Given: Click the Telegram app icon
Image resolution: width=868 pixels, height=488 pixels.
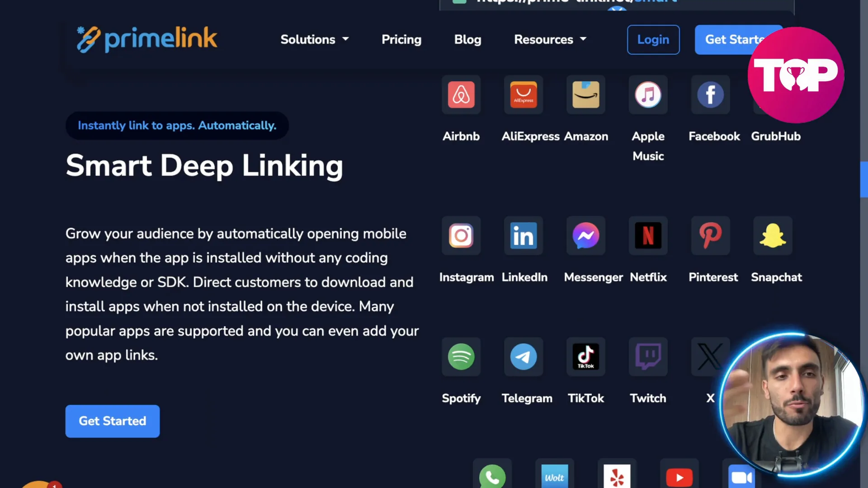Looking at the screenshot, I should pos(524,357).
